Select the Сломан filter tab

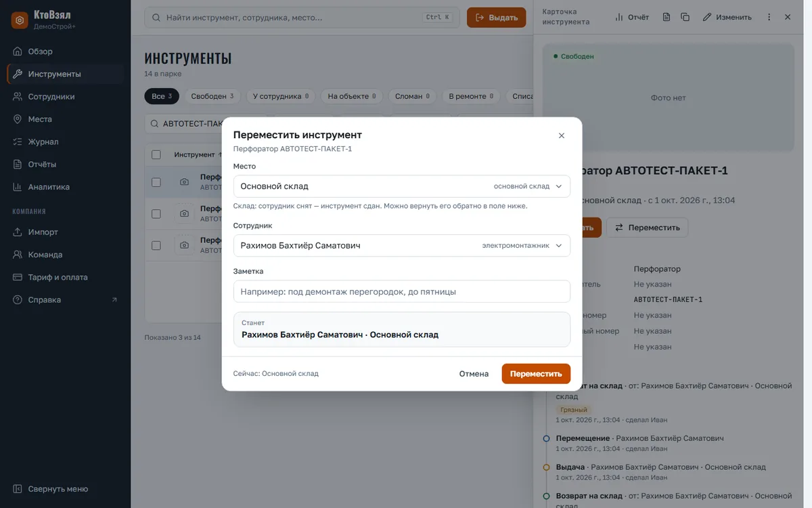[412, 96]
